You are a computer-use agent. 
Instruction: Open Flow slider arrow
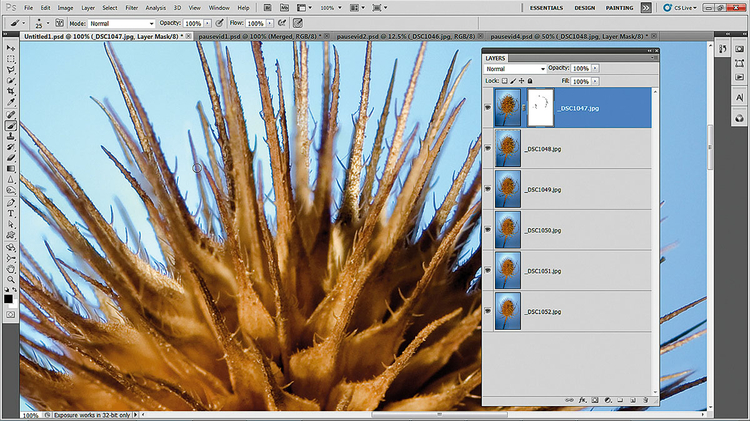[x=270, y=23]
